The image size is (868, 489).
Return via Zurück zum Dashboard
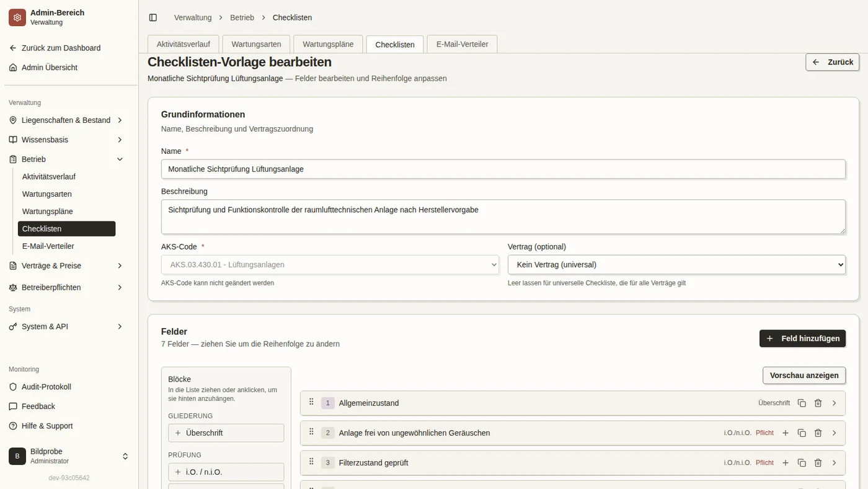(x=66, y=48)
